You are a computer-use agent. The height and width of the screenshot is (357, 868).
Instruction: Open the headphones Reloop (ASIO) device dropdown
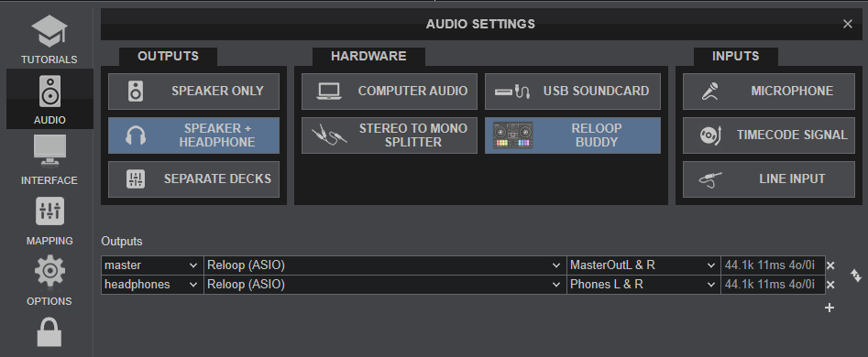[385, 285]
